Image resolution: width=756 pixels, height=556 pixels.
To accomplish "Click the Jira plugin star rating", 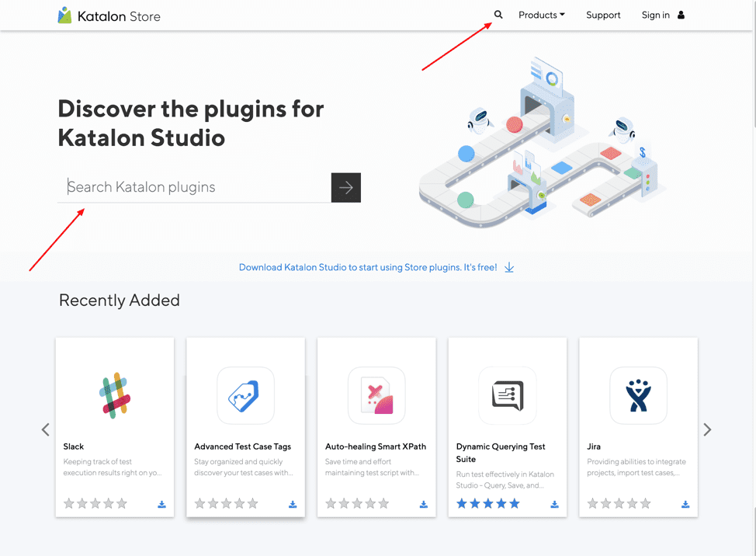I will [619, 503].
